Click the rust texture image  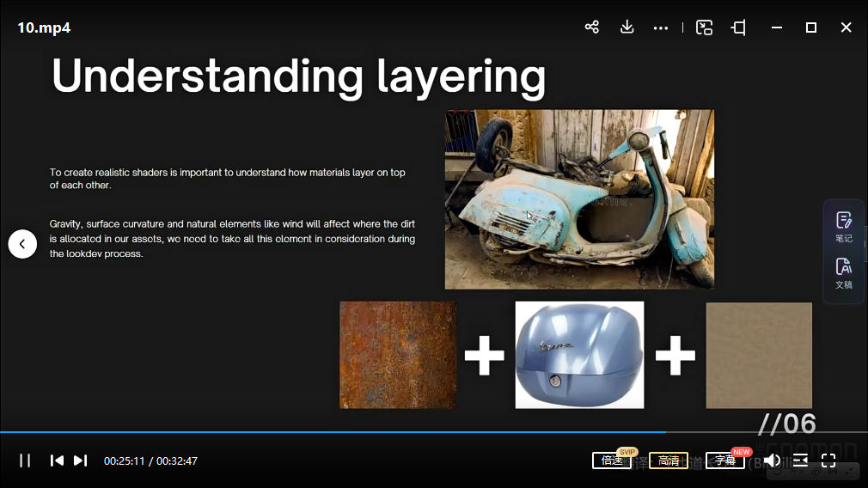[x=398, y=355]
